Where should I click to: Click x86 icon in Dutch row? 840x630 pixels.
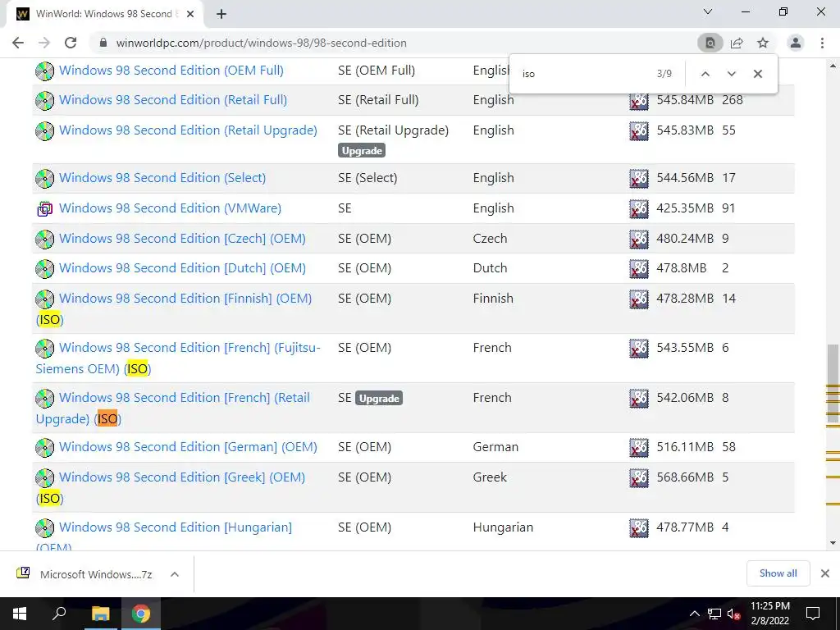point(638,268)
